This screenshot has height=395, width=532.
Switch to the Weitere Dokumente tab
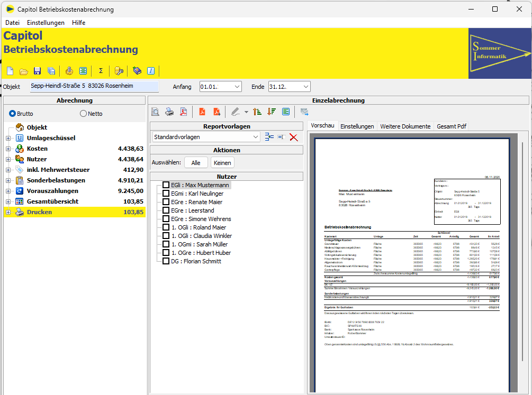[405, 126]
